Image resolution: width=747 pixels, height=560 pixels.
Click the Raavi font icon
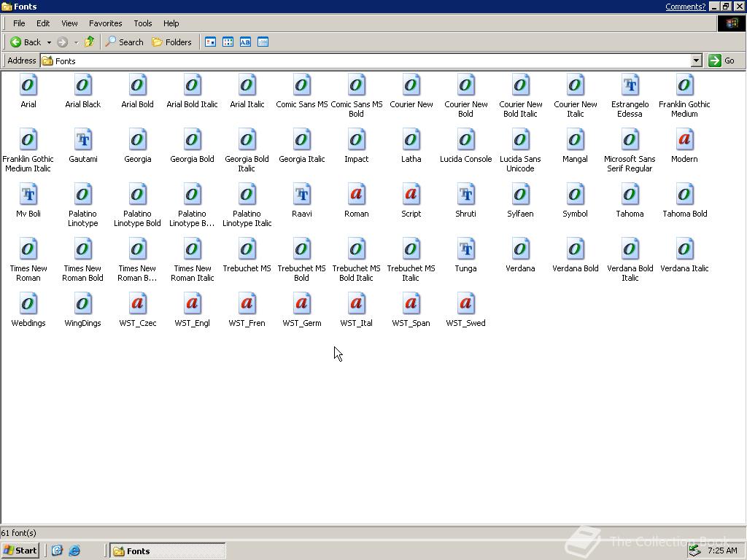[x=301, y=195]
